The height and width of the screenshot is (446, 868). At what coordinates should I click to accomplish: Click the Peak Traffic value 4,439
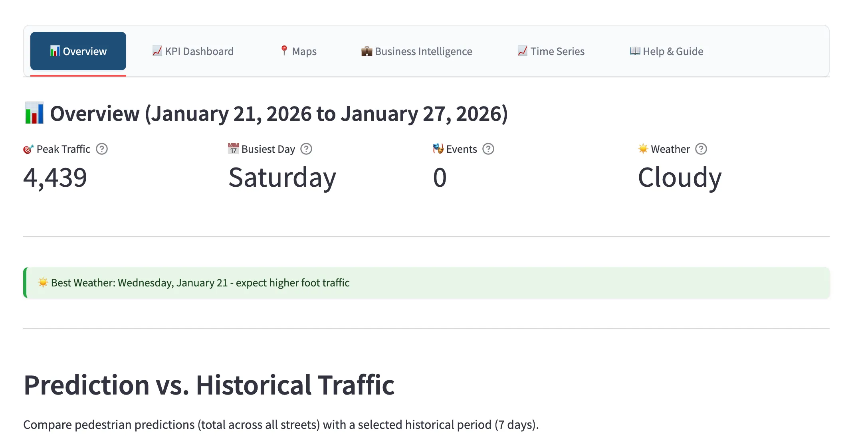(55, 178)
